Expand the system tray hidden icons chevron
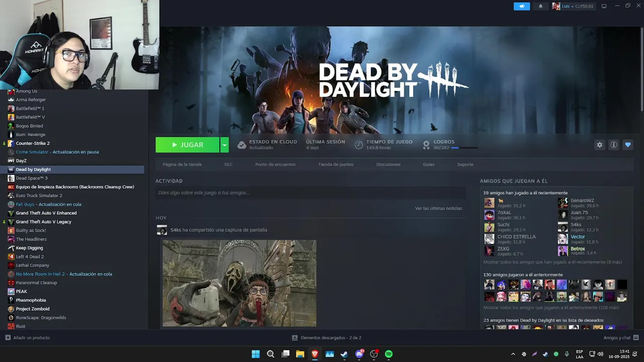 coord(513,354)
